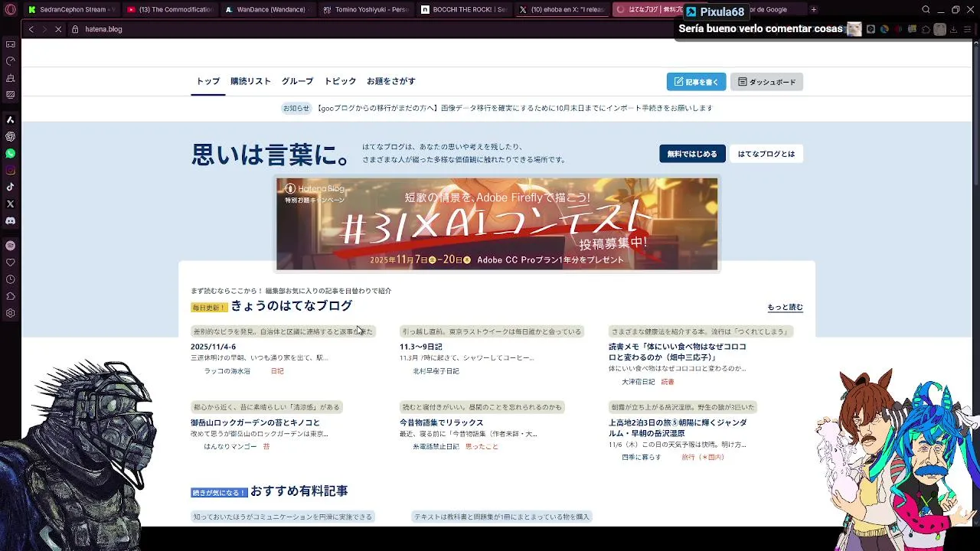980x551 pixels.
Task: Open sidebar settings gear icon
Action: (10, 313)
